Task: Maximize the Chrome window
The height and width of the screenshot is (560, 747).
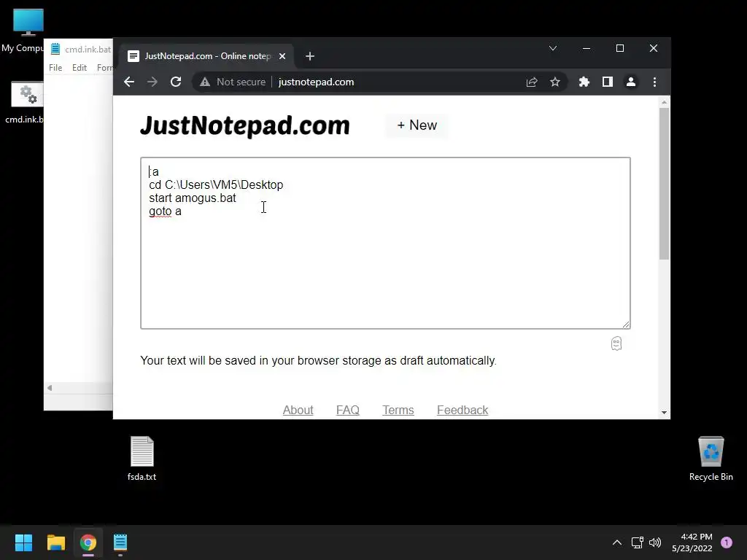Action: pyautogui.click(x=620, y=48)
